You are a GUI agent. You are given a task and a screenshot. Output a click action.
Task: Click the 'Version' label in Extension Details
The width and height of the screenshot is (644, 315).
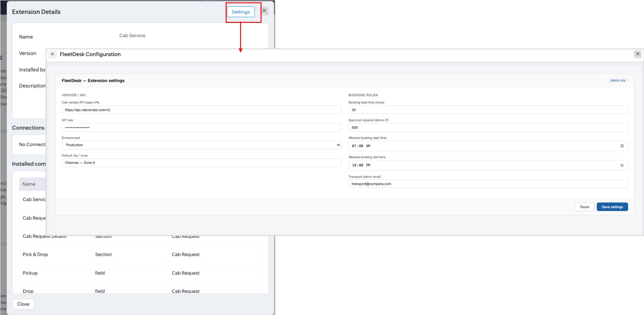point(28,53)
